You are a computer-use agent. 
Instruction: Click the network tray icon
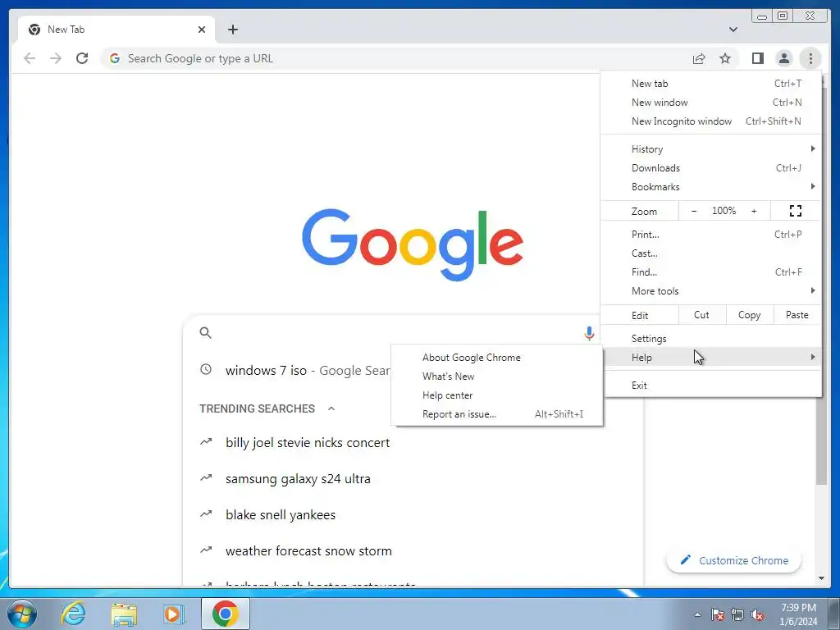[737, 615]
